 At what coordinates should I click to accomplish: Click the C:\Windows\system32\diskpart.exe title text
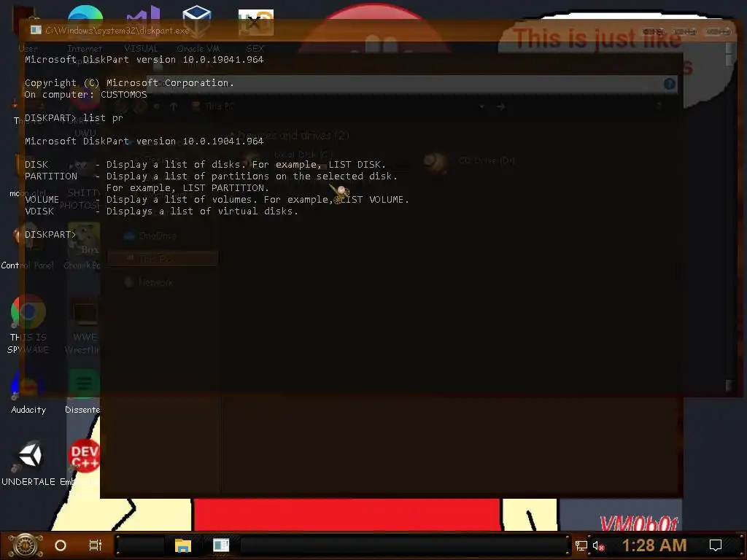tap(117, 31)
